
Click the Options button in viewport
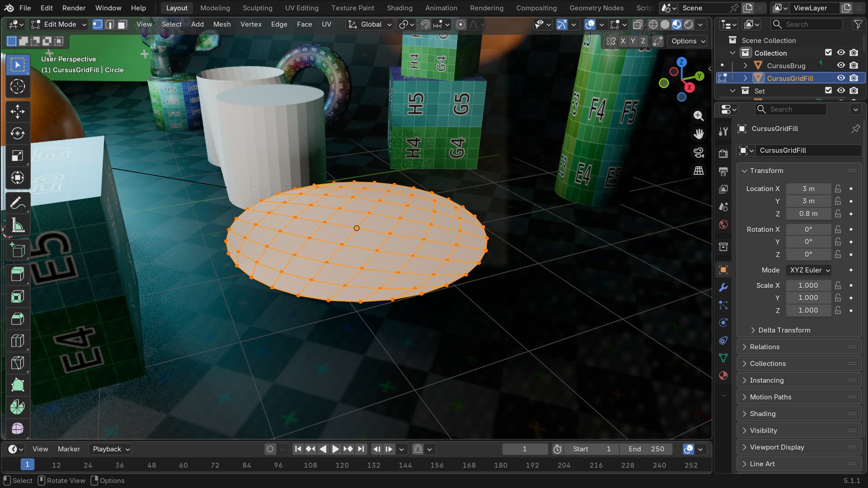[x=688, y=41]
